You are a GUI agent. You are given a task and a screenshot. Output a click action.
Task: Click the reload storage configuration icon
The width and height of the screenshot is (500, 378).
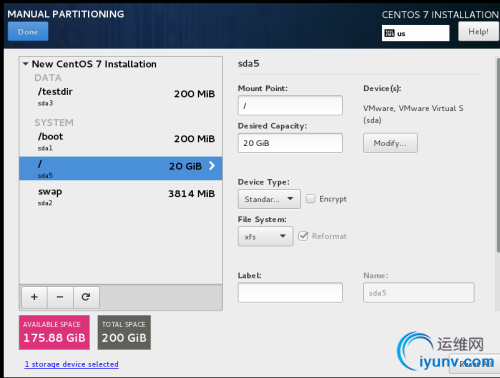pos(86,297)
